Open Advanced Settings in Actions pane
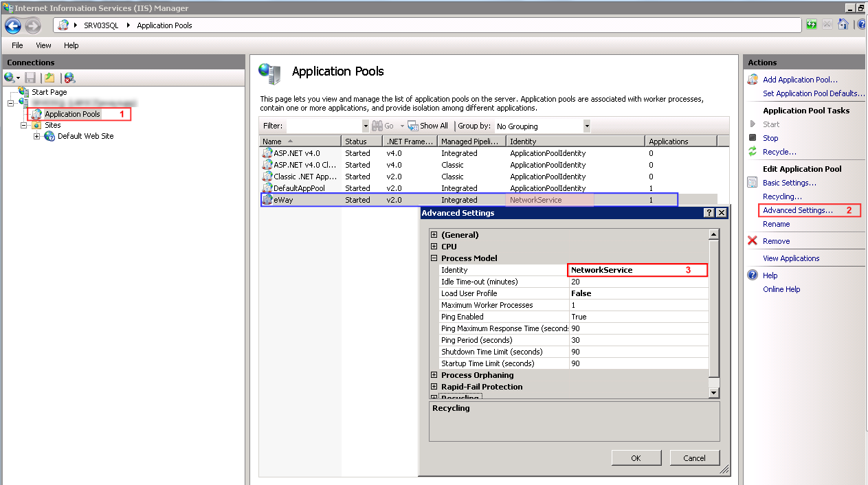The width and height of the screenshot is (868, 485). point(798,210)
